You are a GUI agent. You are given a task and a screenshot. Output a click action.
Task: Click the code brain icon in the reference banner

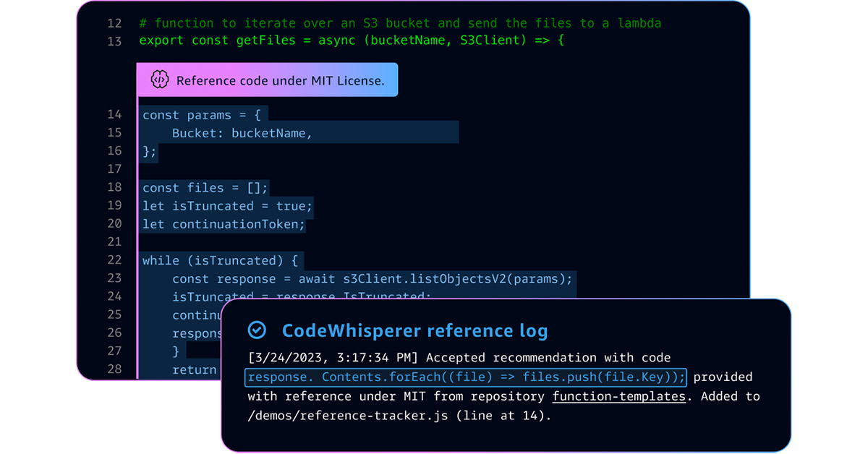click(159, 80)
